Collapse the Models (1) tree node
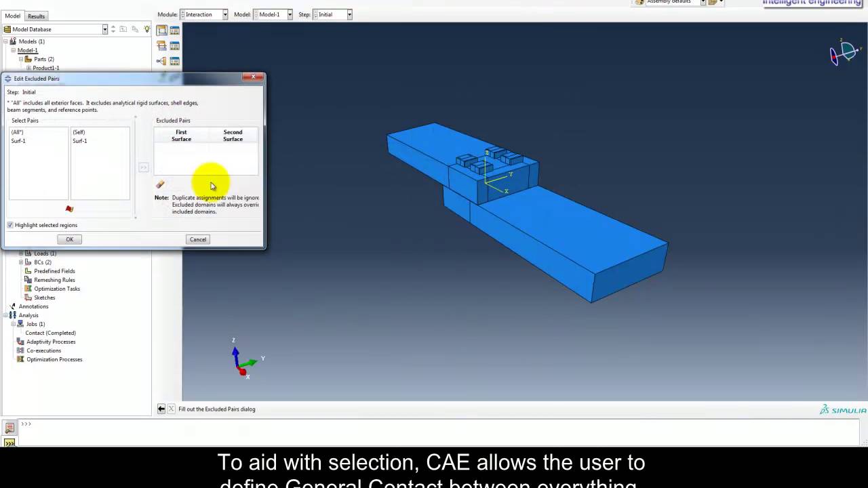 click(x=5, y=41)
